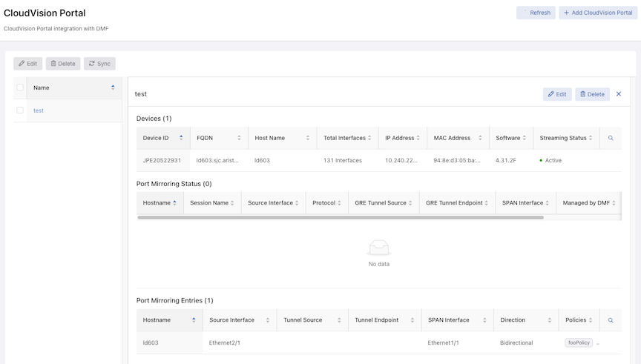Sort Devices by MAC Address
Viewport: 641px width, 364px height.
coord(458,138)
